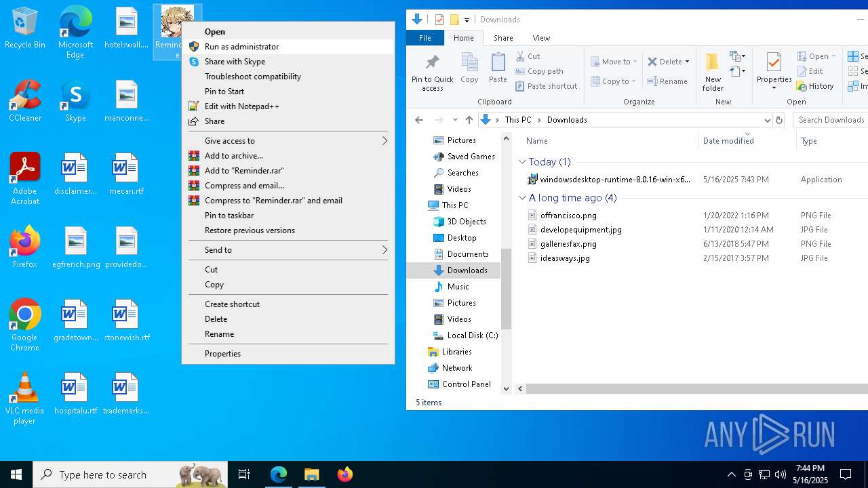The width and height of the screenshot is (868, 488).
Task: Click Paste shortcut in the ribbon
Action: (x=547, y=86)
